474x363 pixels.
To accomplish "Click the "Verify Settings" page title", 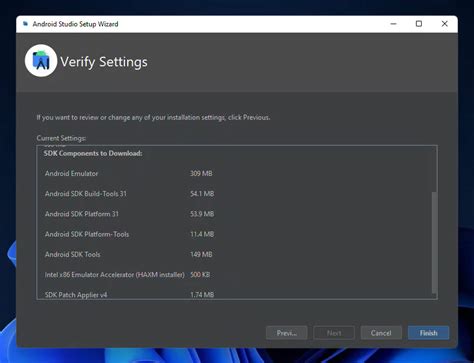I will pyautogui.click(x=104, y=62).
